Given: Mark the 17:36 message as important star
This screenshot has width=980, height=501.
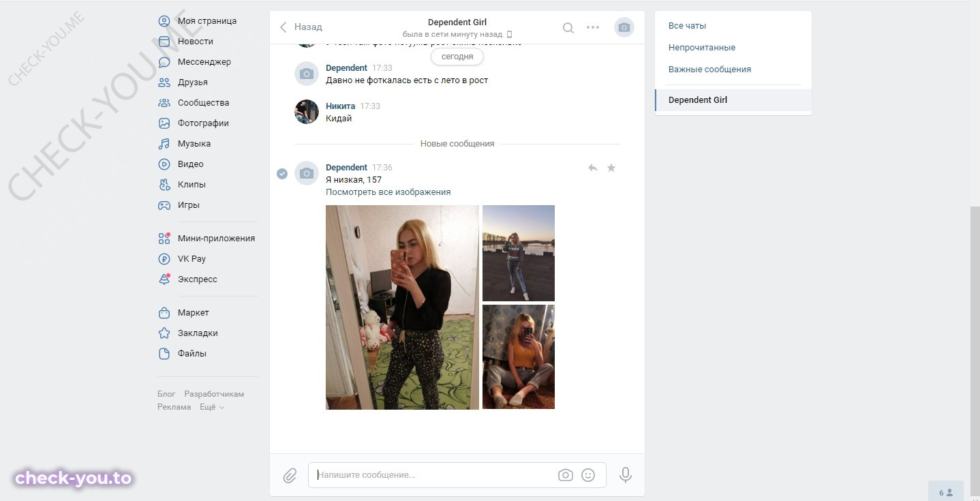Looking at the screenshot, I should 611,168.
